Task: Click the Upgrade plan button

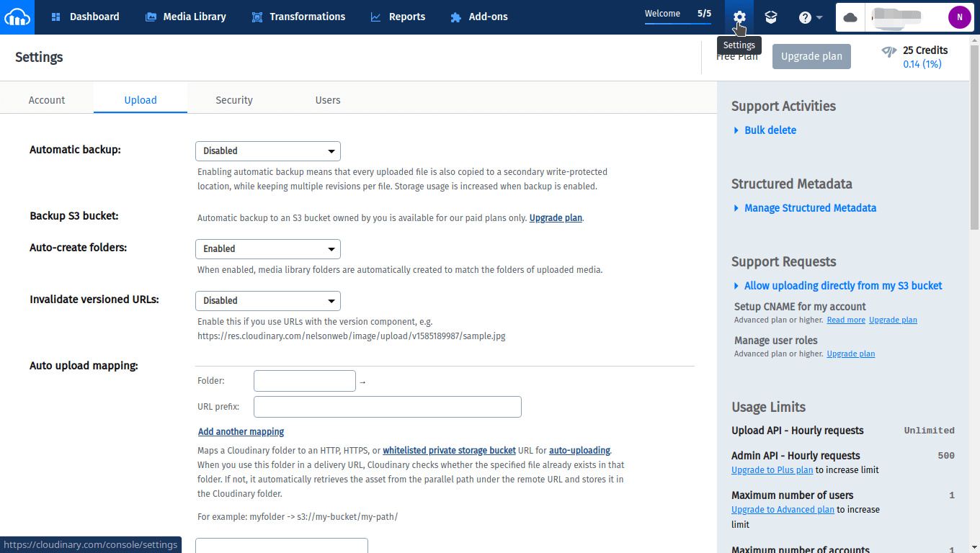Action: (x=811, y=56)
